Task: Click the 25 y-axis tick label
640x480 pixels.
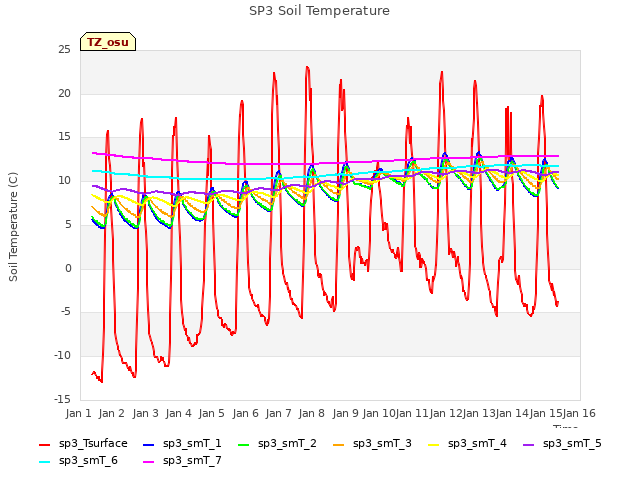Action: (64, 50)
